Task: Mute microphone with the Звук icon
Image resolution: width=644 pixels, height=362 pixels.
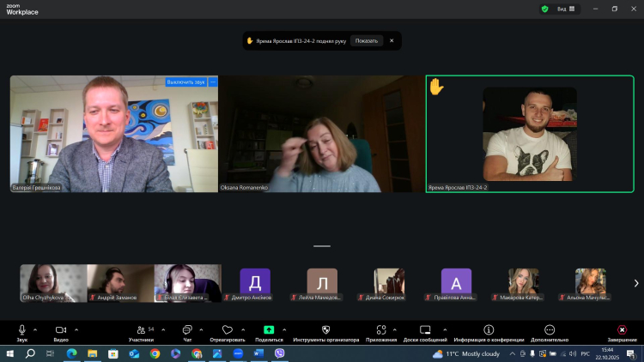Action: pyautogui.click(x=21, y=330)
